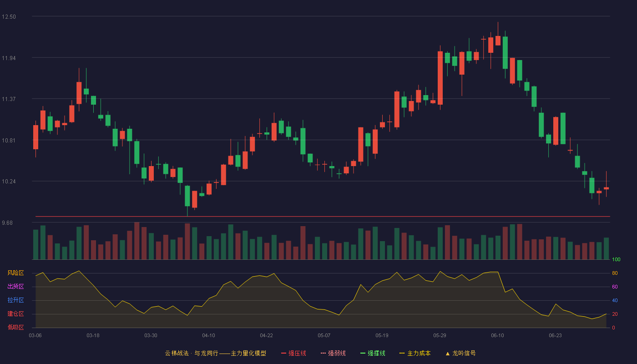The image size is (637, 364).
Task: Click the 04-10 date label
Action: (208, 335)
